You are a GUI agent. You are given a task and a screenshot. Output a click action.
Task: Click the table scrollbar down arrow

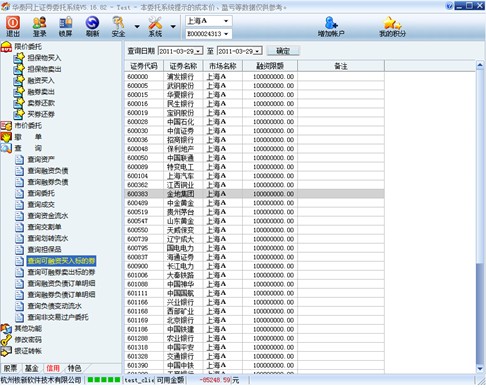pyautogui.click(x=480, y=369)
